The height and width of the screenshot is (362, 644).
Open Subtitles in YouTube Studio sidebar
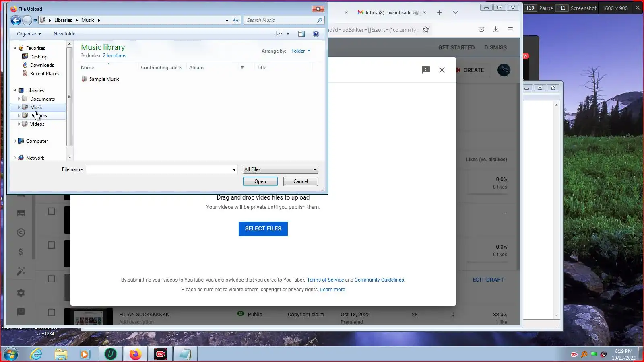pos(21,214)
